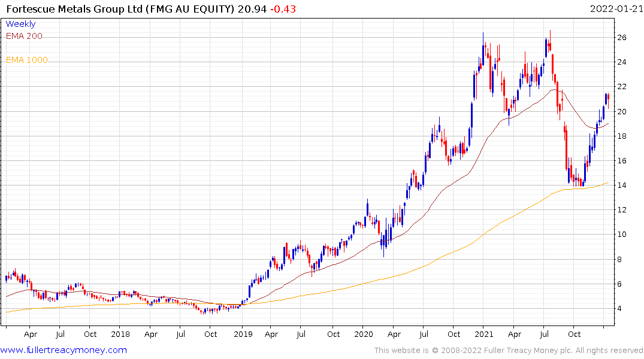644x359 pixels.
Task: Select the 2018 time axis label
Action: pos(120,334)
